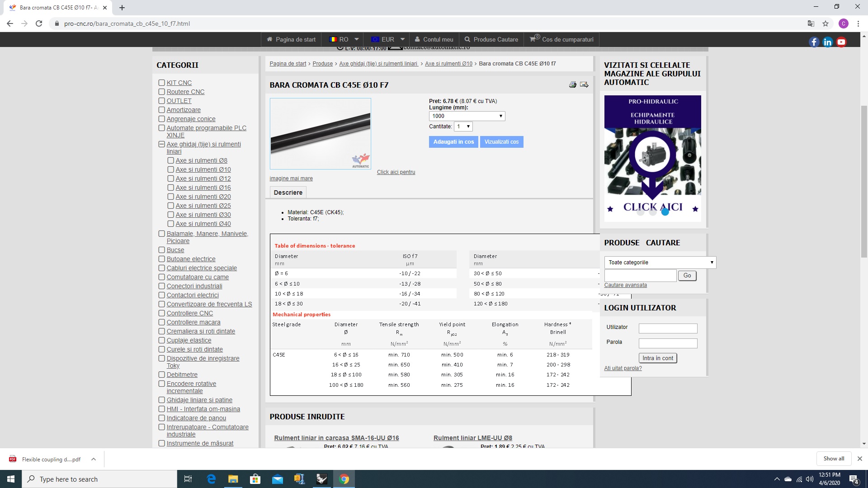Click the Utilizator login input field
This screenshot has height=488, width=868.
[668, 328]
